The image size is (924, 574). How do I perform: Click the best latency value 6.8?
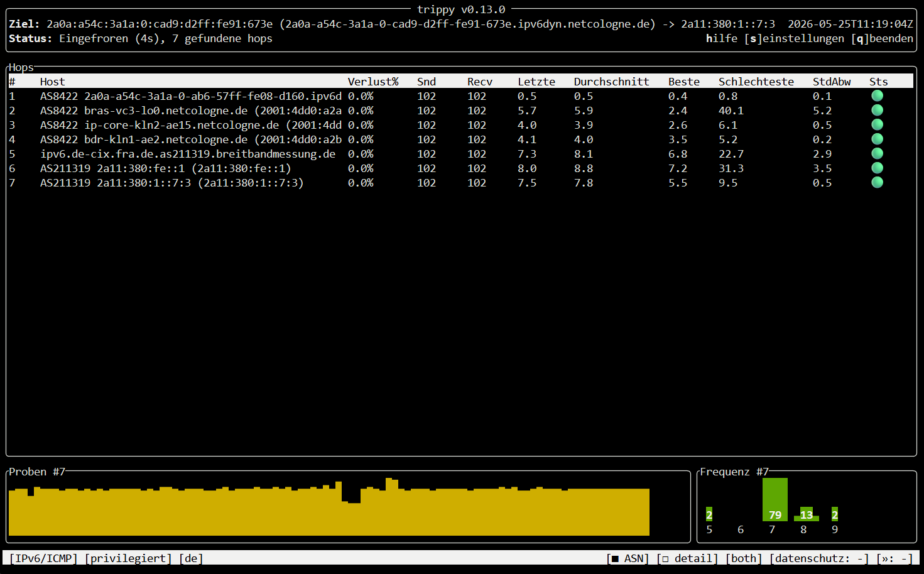[678, 154]
